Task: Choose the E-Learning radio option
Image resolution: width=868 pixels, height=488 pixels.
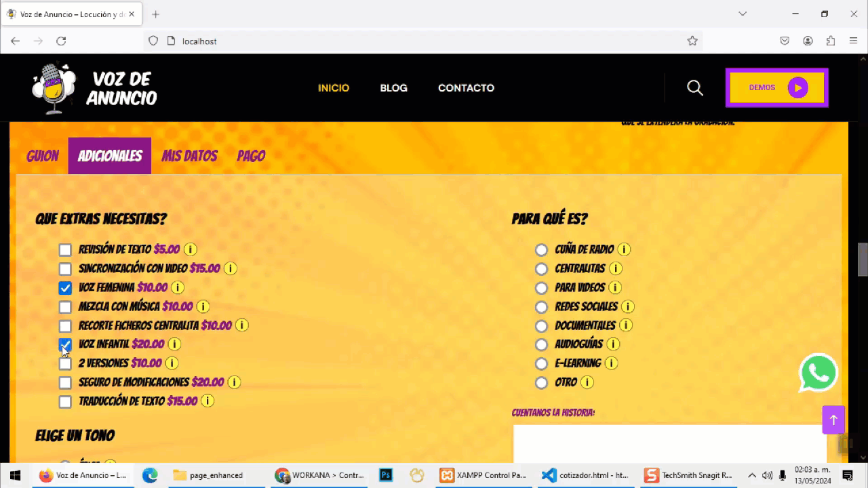Action: [541, 364]
